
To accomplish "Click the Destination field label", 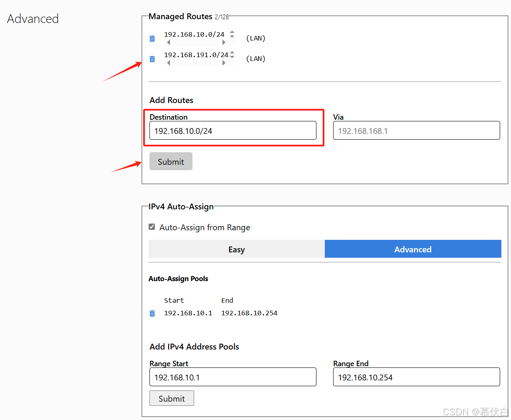I will (169, 117).
